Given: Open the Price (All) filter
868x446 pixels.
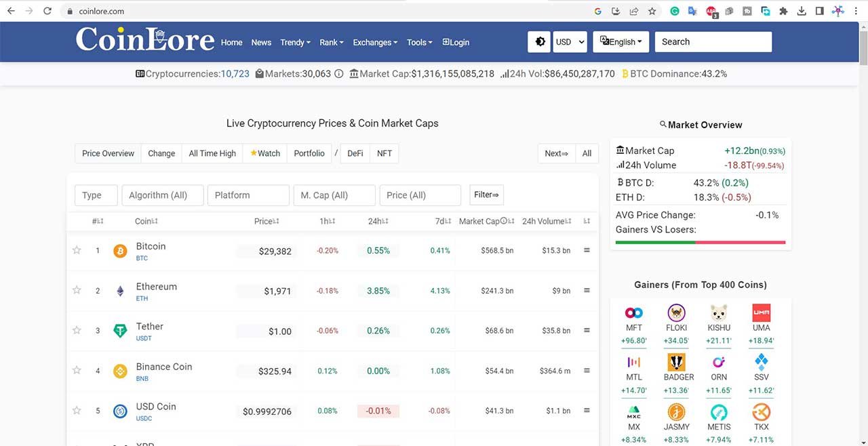Looking at the screenshot, I should pyautogui.click(x=420, y=195).
